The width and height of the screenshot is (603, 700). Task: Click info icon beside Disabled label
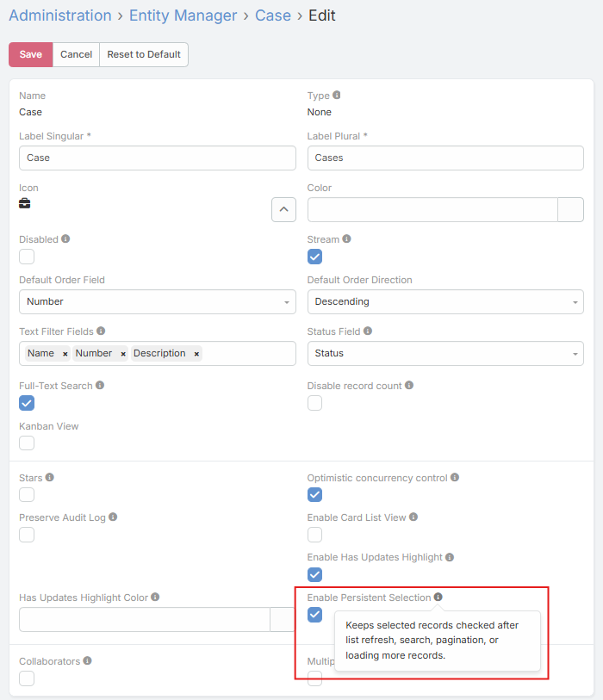point(66,239)
